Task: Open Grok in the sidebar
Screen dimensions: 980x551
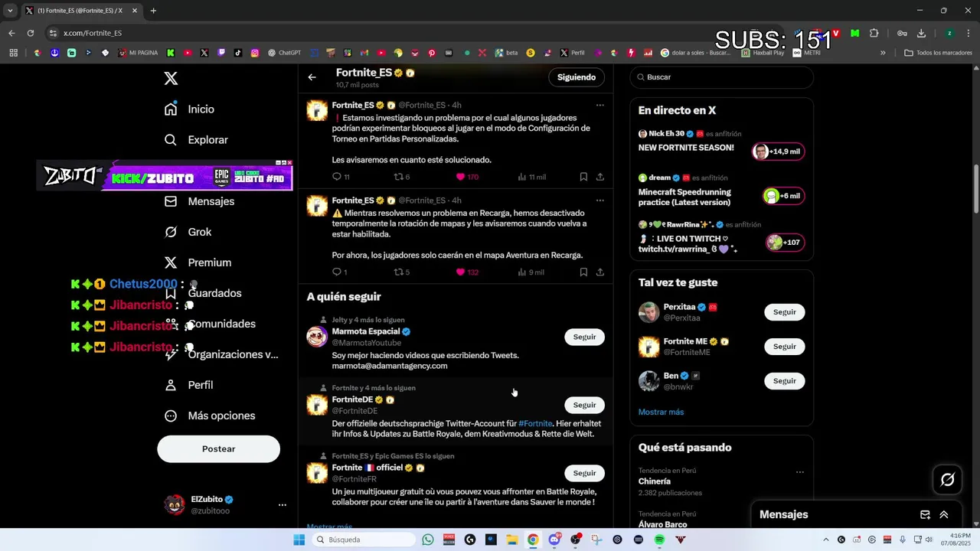Action: [x=188, y=232]
